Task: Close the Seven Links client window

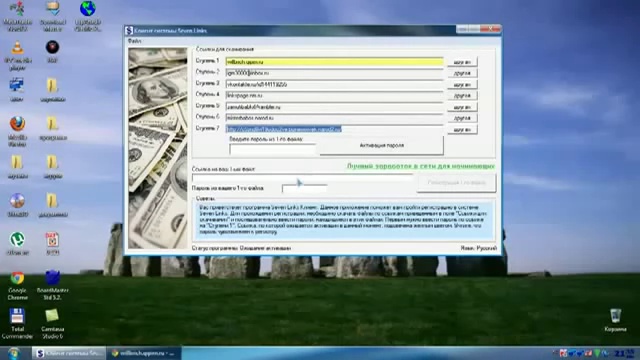Action: [490, 29]
